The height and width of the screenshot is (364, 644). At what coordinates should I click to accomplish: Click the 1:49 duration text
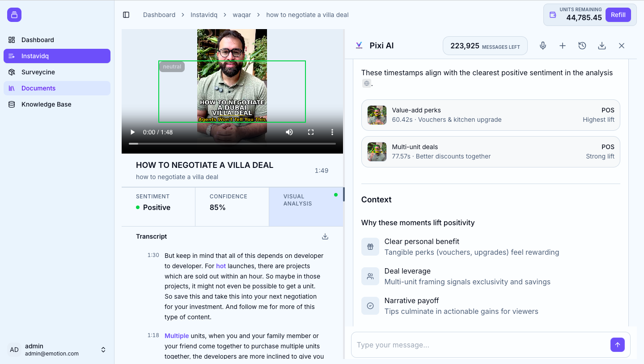tap(322, 171)
